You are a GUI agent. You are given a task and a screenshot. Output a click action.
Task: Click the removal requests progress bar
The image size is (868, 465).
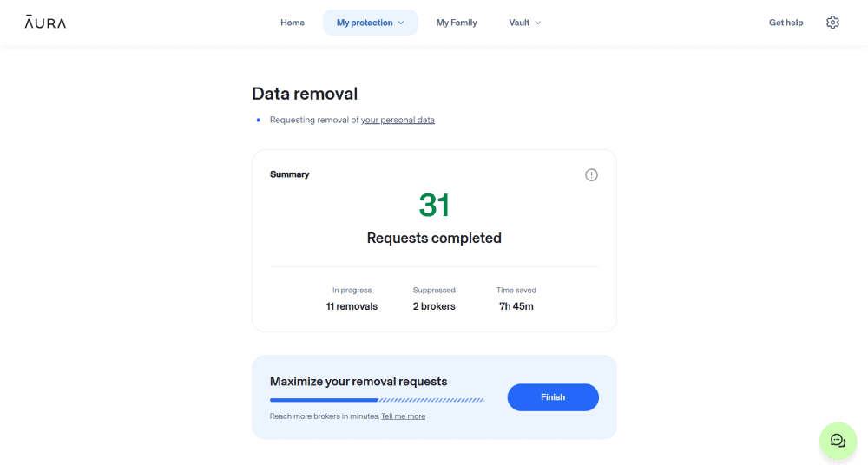click(377, 400)
